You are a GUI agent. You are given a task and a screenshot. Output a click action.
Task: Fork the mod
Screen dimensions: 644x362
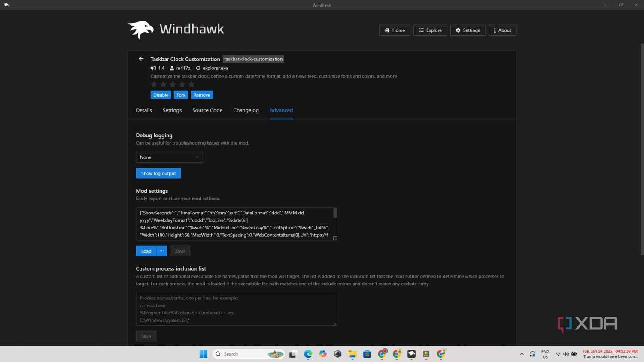coord(181,95)
